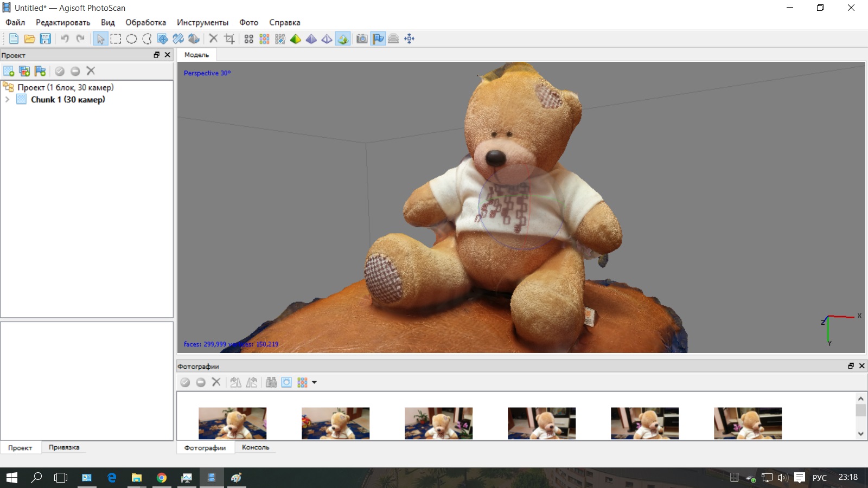Open the Вид menu
The height and width of the screenshot is (488, 868).
tap(107, 22)
